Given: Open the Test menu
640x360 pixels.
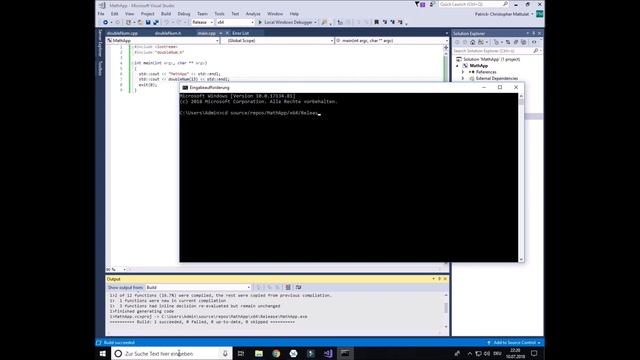Looking at the screenshot, I should tap(235, 14).
